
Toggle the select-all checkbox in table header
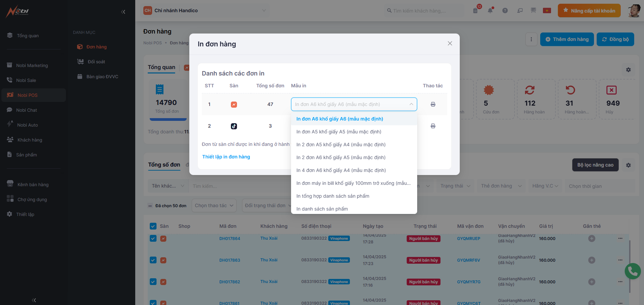(153, 226)
